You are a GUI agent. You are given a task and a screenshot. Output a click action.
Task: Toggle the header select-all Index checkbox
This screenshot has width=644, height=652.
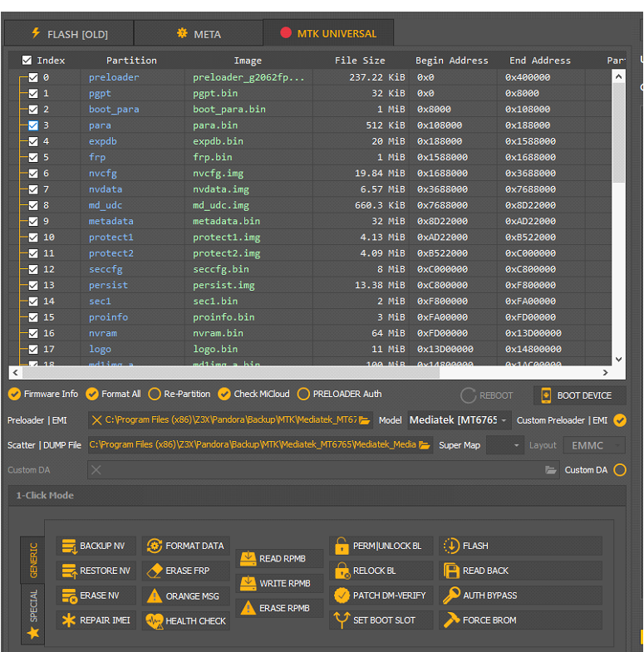(x=27, y=61)
